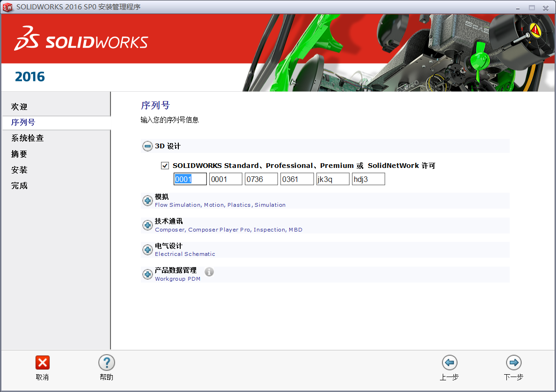Click the 下一步 text label

[x=513, y=377]
